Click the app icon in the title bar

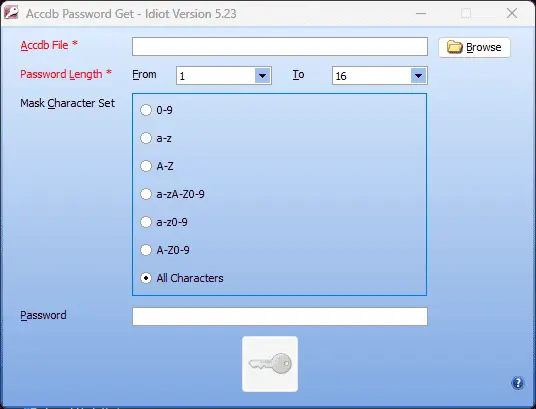point(11,13)
